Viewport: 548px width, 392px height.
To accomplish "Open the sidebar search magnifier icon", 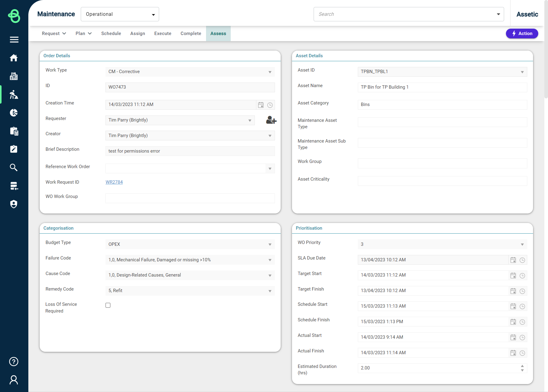I will click(x=14, y=168).
